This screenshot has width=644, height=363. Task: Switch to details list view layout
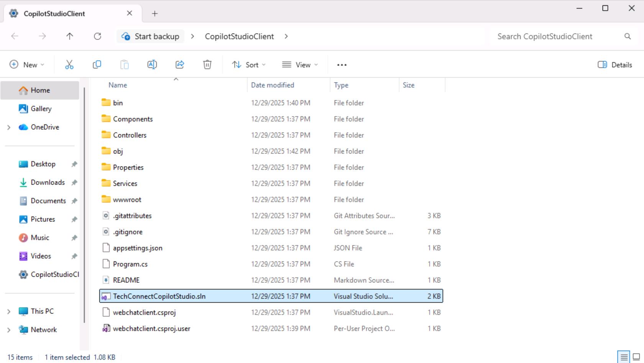(624, 357)
